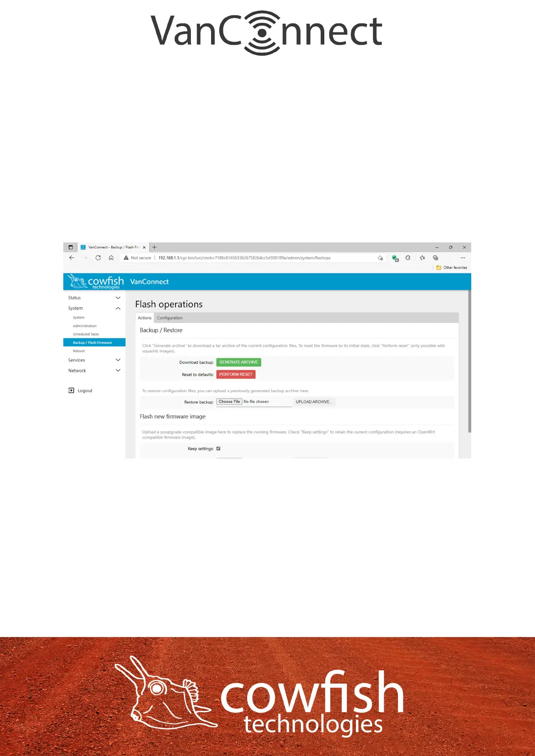Select the VanConnect Backup browser tab
535x756 pixels.
[x=114, y=247]
